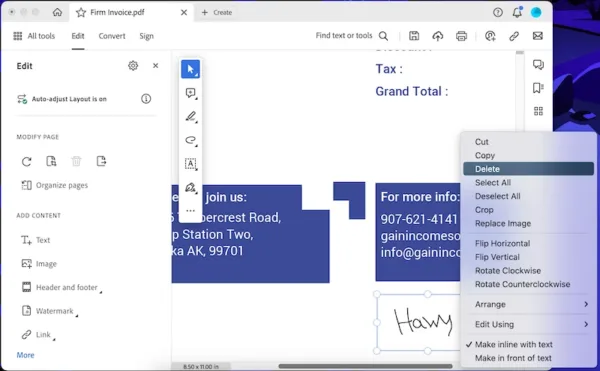Click the insert page icon
Viewport: 600px width, 371px height.
point(51,161)
